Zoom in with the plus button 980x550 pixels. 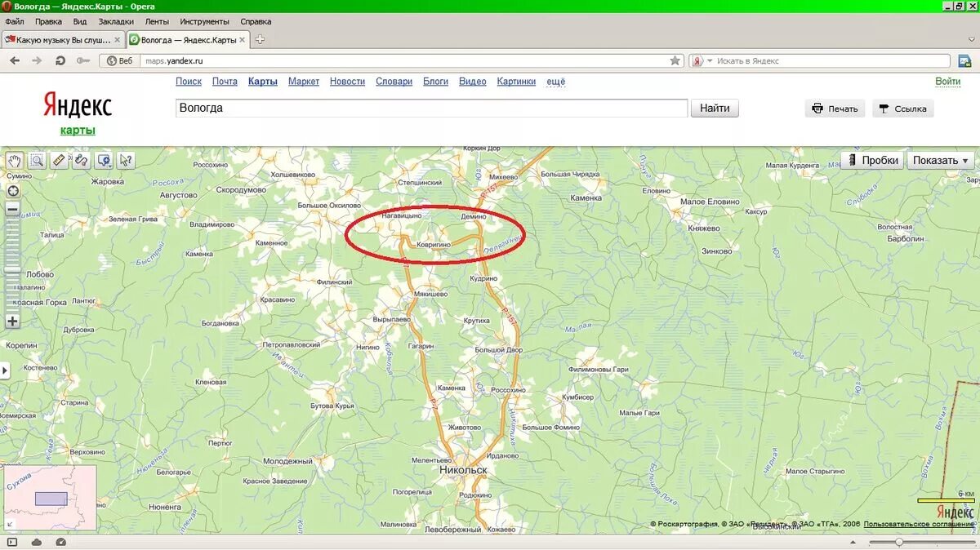[12, 322]
